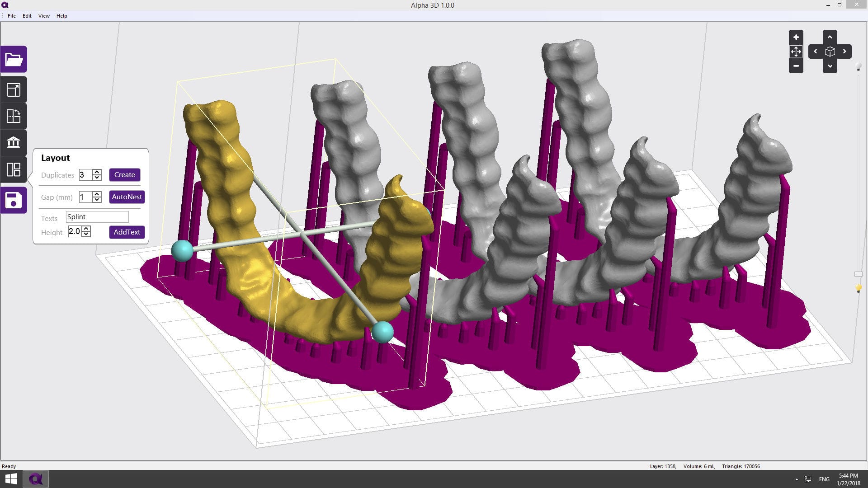This screenshot has height=488, width=868.
Task: Activate pan mode with the arrows icon
Action: (x=796, y=52)
